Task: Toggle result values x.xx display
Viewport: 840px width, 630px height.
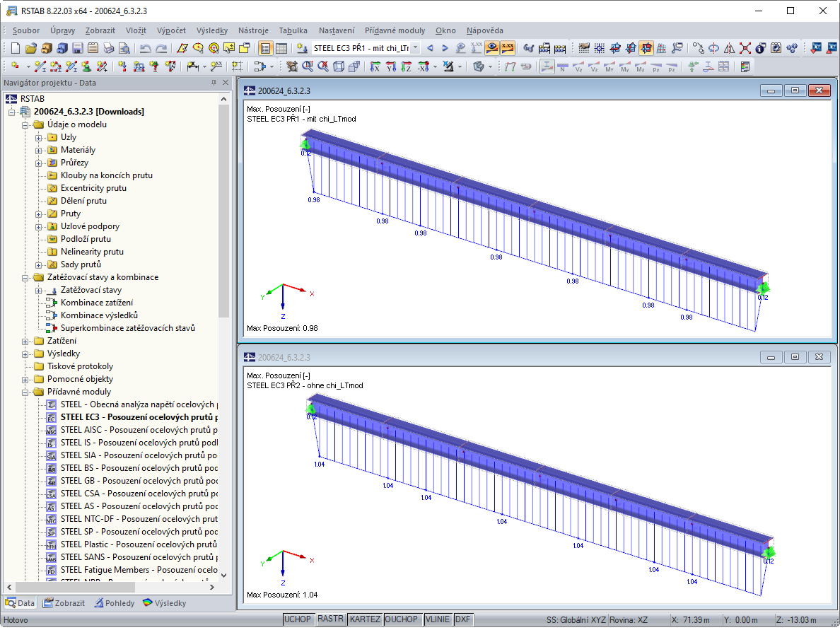Action: tap(507, 48)
